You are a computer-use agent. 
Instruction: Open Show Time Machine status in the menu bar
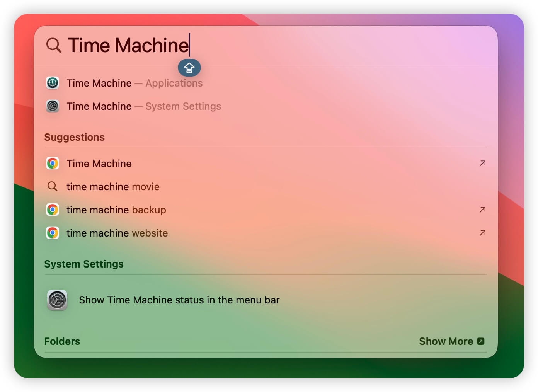tap(179, 300)
